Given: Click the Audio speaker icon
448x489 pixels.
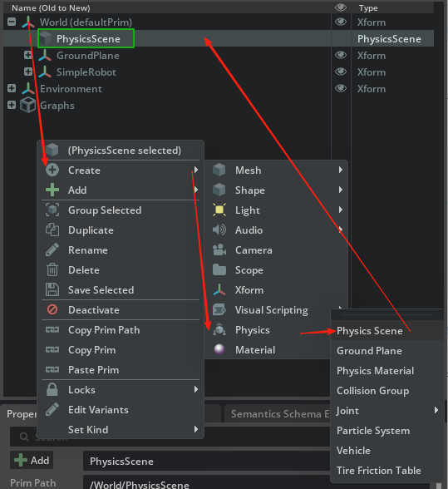Looking at the screenshot, I should [x=219, y=230].
